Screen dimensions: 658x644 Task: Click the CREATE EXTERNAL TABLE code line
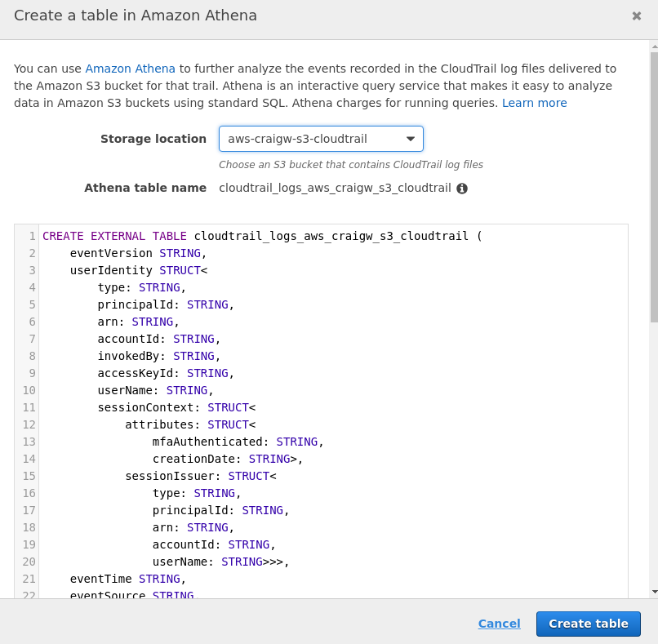261,236
